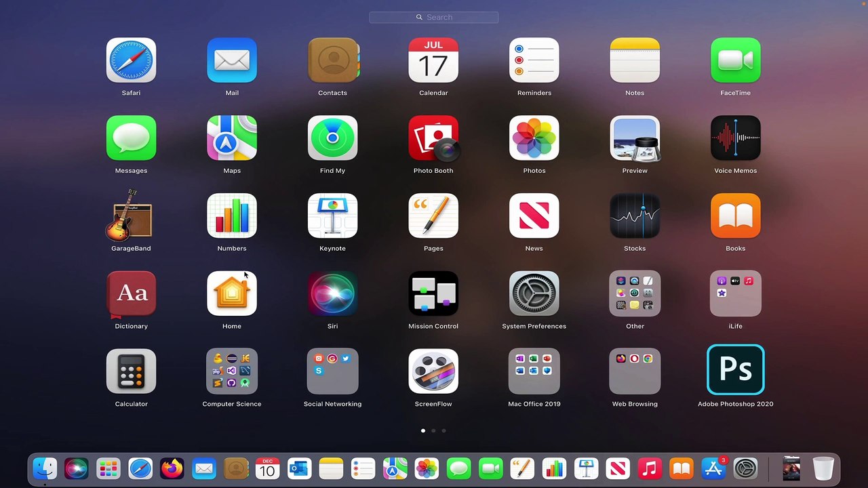Viewport: 868px width, 488px height.
Task: Open Notes from the Dock
Action: click(x=331, y=468)
